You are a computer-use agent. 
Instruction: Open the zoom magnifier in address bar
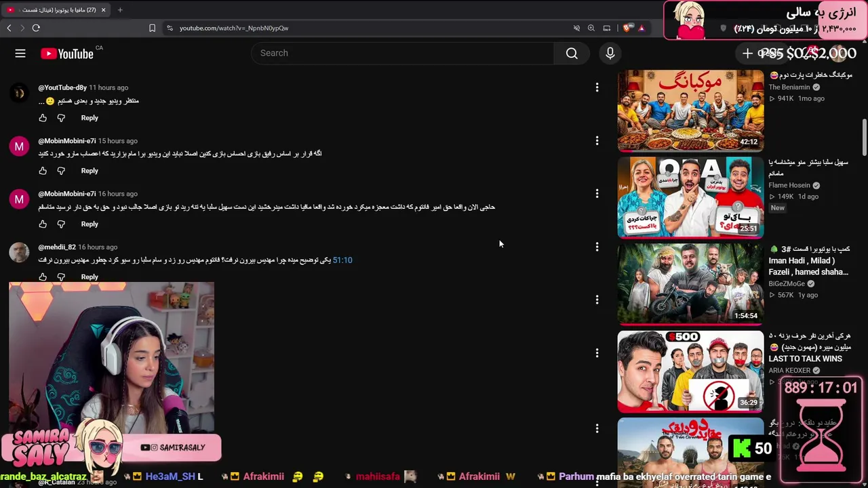(x=591, y=28)
